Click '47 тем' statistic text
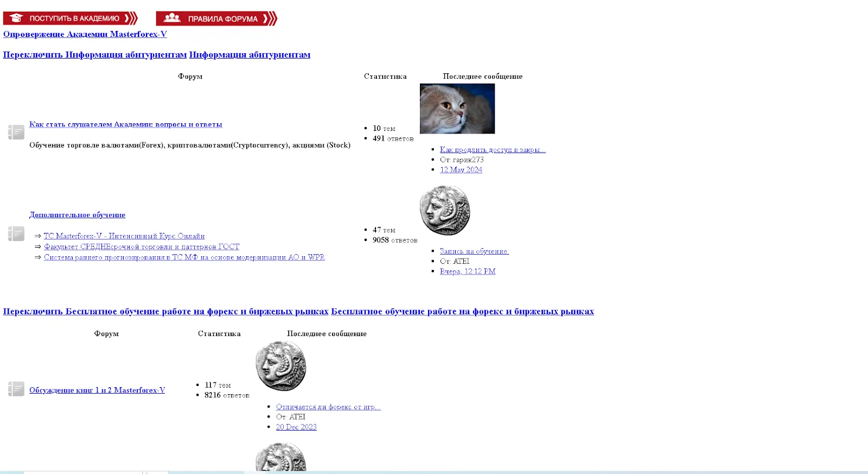 coord(384,230)
